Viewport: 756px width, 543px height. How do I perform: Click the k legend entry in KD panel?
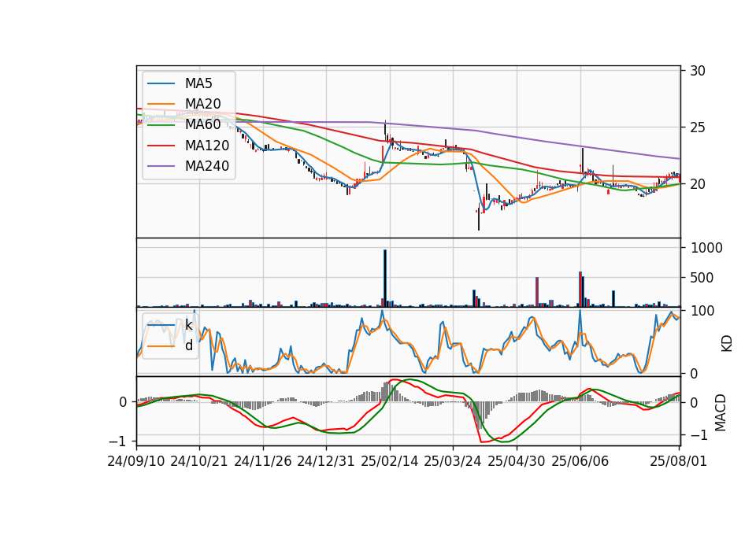click(x=188, y=325)
